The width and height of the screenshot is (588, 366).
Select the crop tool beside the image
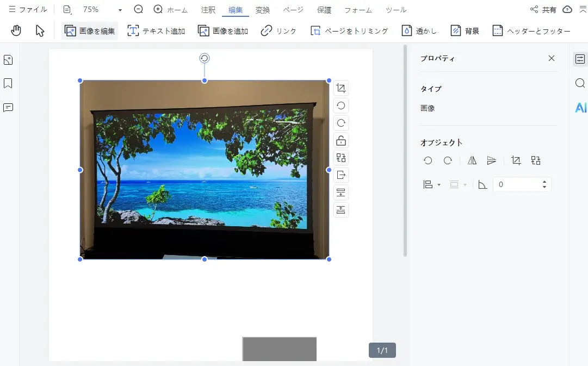pos(341,88)
